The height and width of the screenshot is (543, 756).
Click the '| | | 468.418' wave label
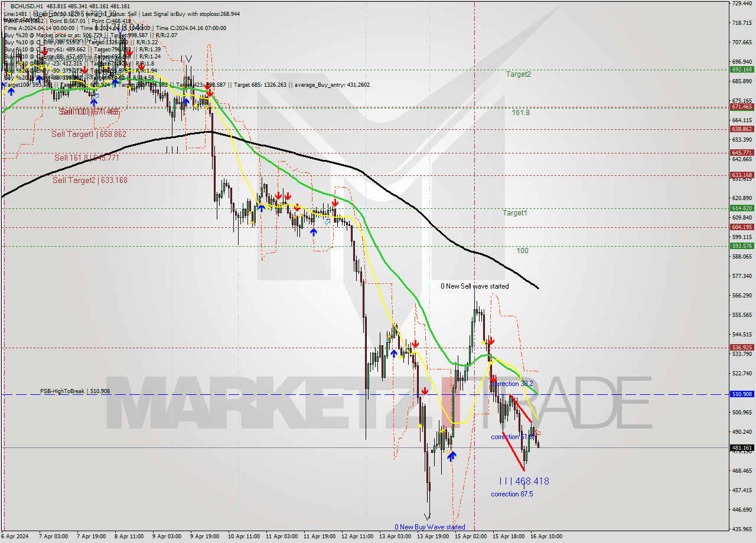[524, 482]
